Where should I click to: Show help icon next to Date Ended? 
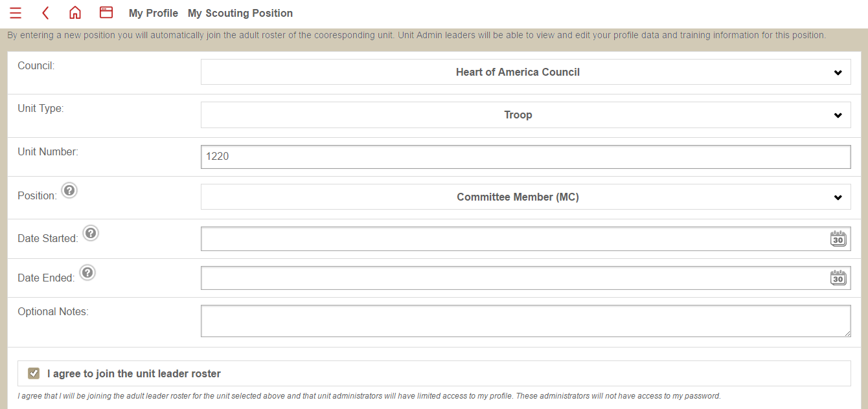pos(87,273)
